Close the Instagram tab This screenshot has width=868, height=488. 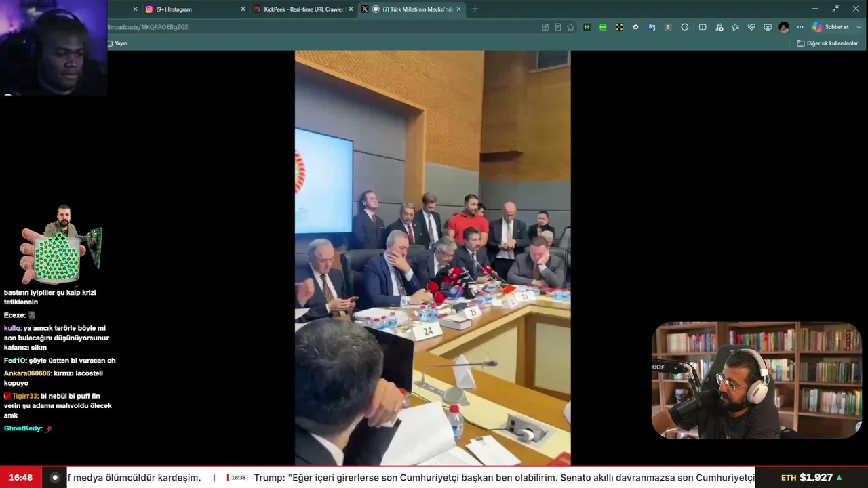(243, 9)
